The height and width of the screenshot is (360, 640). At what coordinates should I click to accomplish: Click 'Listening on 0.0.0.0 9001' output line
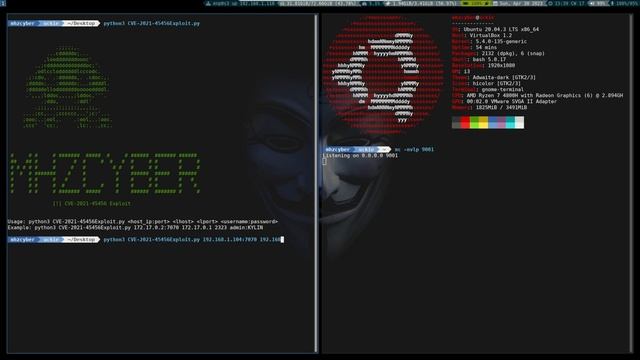pos(360,156)
